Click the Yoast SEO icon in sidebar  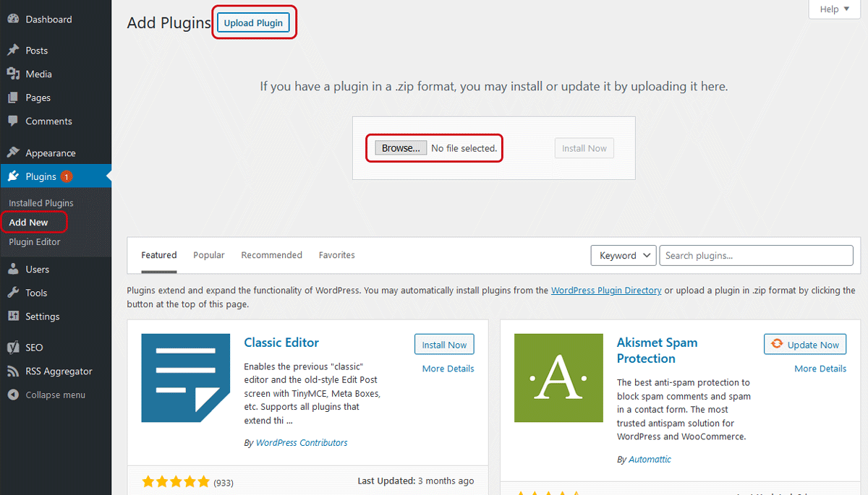tap(13, 348)
